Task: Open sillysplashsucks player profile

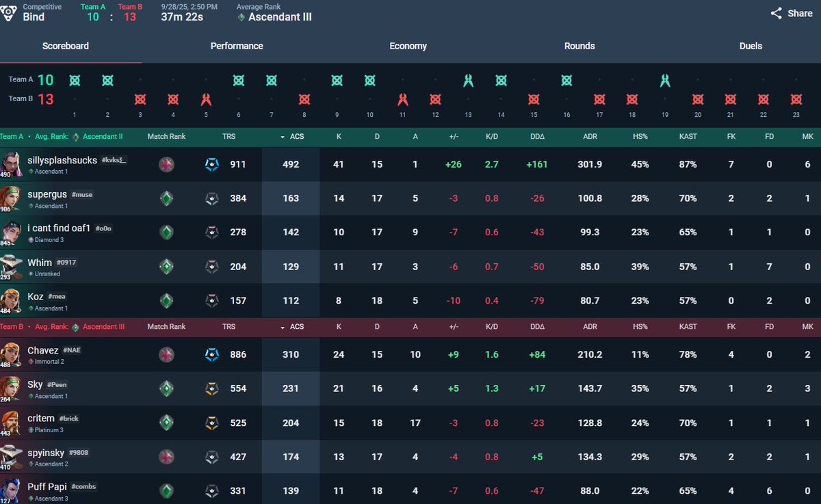Action: 62,160
